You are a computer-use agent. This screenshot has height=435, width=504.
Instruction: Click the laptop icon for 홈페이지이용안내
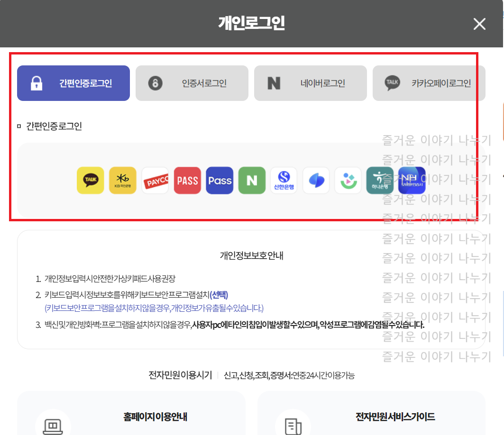(53, 426)
